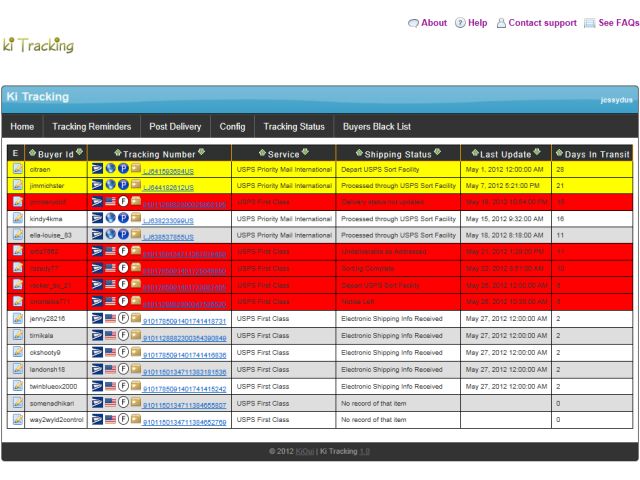Screen dimensions: 640x480
Task: Click buyer name ckshooty9
Action: (x=45, y=353)
